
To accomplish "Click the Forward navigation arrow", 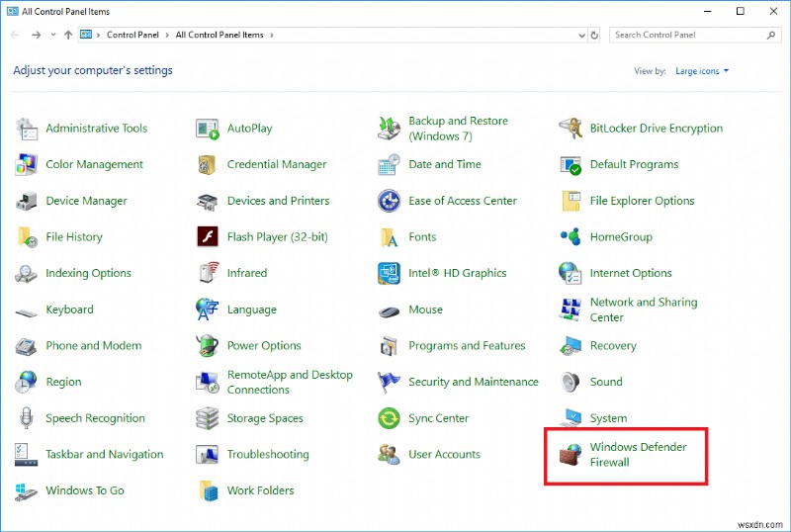I will (x=36, y=35).
